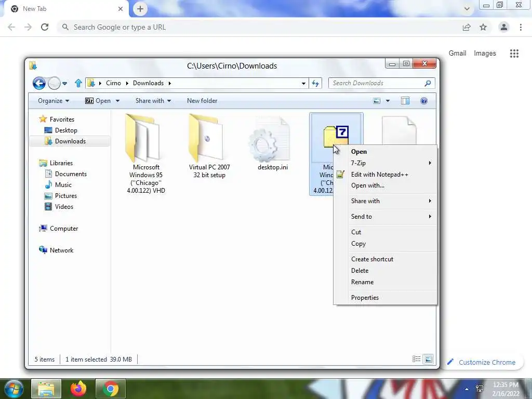Image resolution: width=532 pixels, height=399 pixels.
Task: Choose Delete in the context menu
Action: coord(385,271)
